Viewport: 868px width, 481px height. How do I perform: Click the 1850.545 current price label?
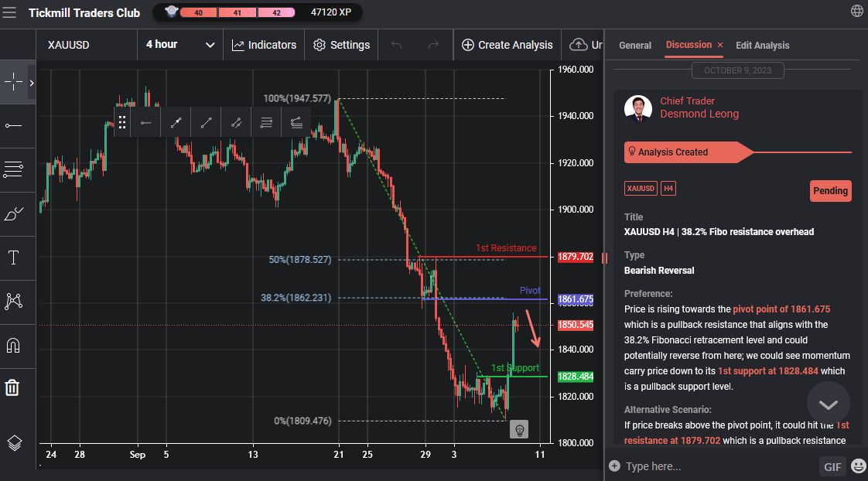575,325
